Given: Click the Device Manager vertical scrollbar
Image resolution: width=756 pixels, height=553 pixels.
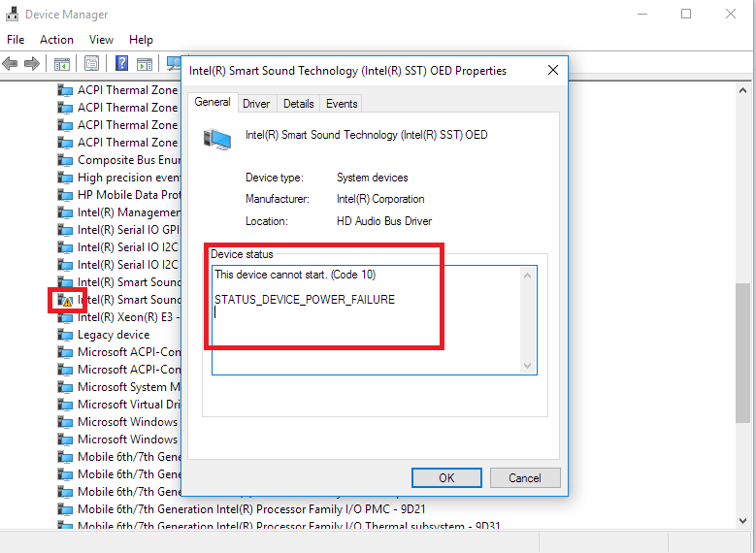Looking at the screenshot, I should 743,291.
